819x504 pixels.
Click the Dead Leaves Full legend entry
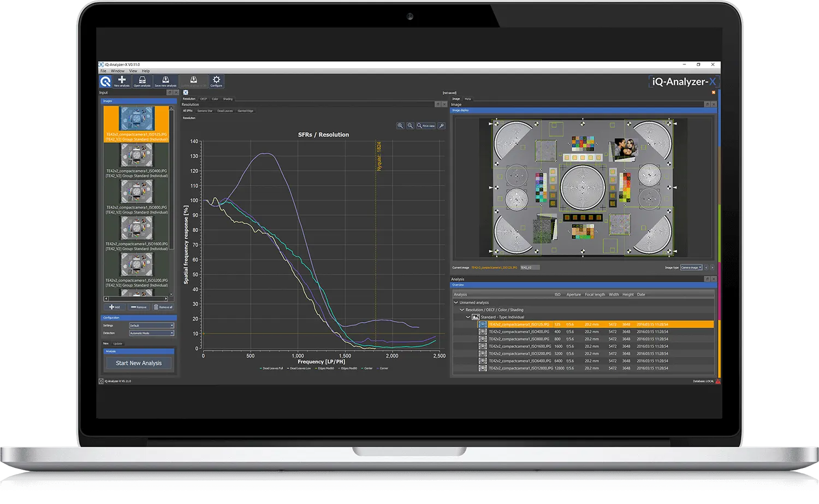pyautogui.click(x=271, y=368)
